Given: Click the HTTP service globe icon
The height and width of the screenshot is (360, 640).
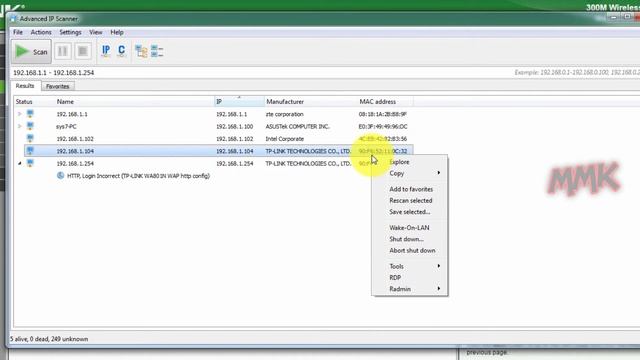Looking at the screenshot, I should 60,176.
